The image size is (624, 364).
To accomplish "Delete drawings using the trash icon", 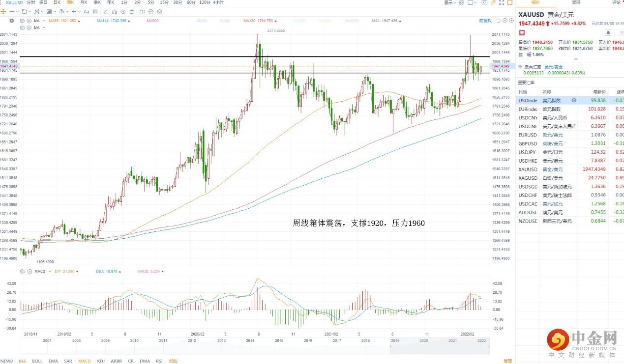I will tap(131, 11).
